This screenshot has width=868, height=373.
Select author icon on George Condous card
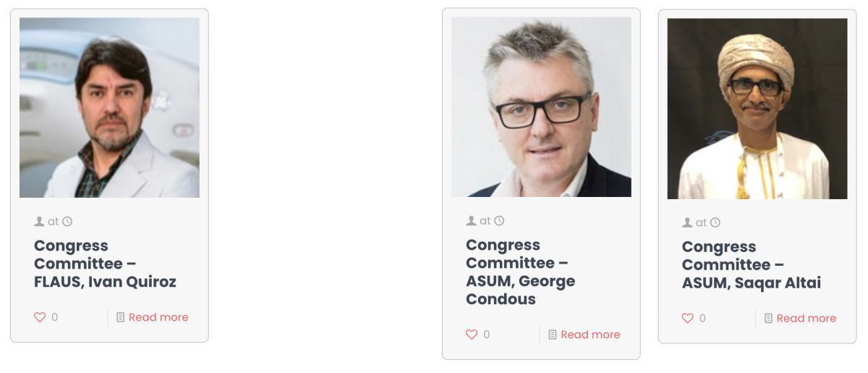coord(471,221)
